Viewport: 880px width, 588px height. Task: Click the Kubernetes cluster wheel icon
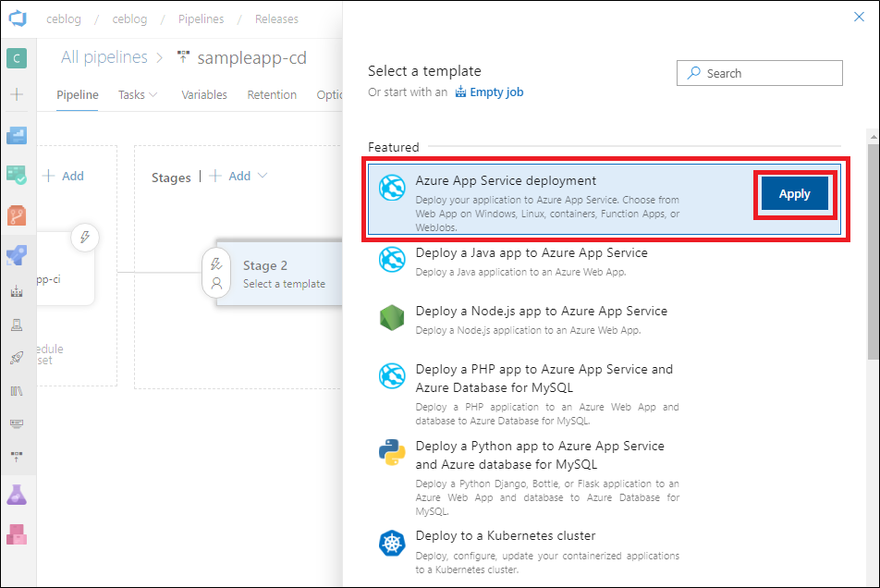coord(392,543)
